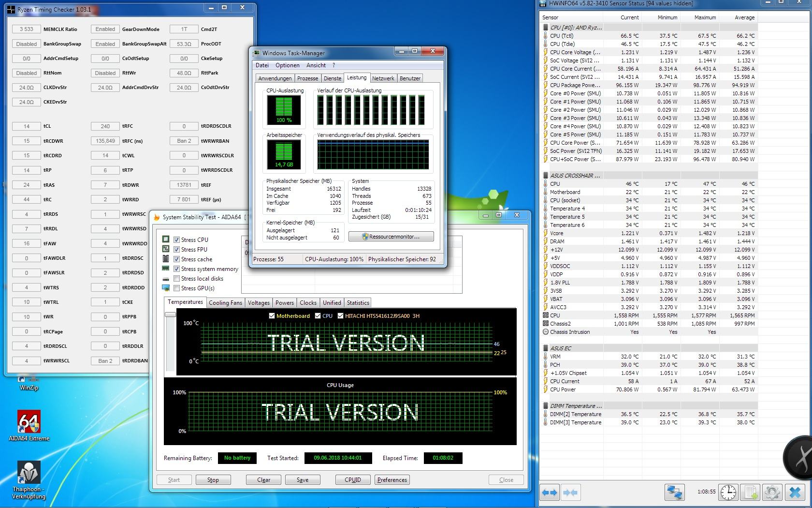This screenshot has height=508, width=812.
Task: Open HWiNFO remote network monitoring icon
Action: [674, 493]
